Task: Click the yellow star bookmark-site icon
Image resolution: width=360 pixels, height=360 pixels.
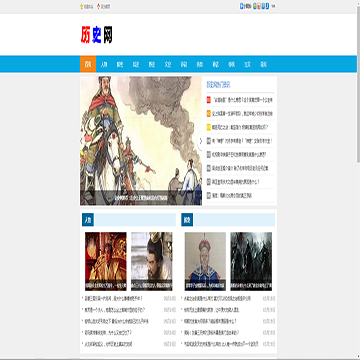Action: [x=81, y=6]
